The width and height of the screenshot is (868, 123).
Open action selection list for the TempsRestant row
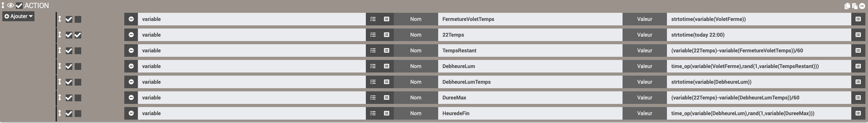[x=373, y=51]
